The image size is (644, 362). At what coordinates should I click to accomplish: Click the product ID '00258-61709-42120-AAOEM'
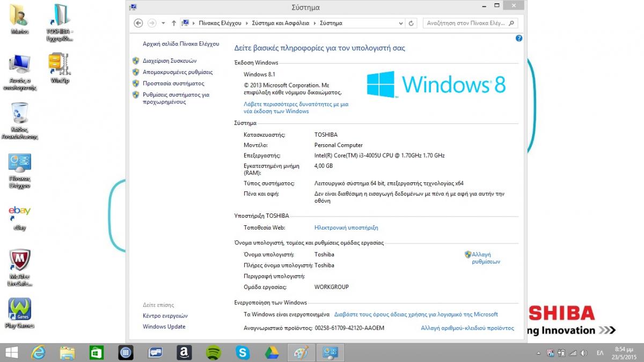click(x=349, y=328)
